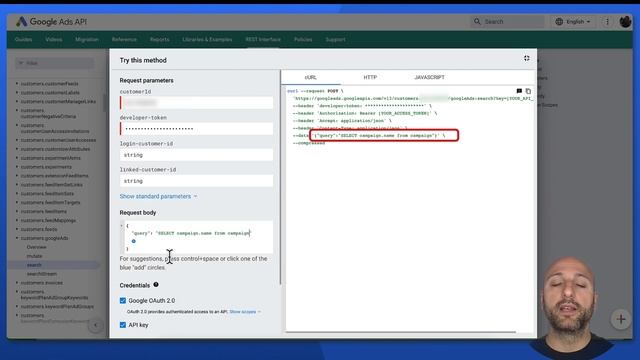Click the Request body query editor text
The width and height of the screenshot is (640, 360).
[x=191, y=233]
